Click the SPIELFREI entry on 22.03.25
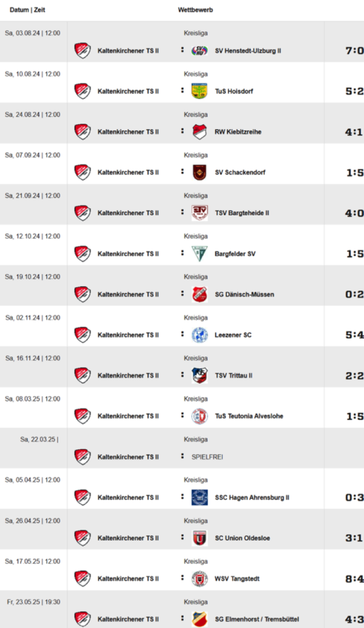This screenshot has height=628, width=364. (x=207, y=457)
